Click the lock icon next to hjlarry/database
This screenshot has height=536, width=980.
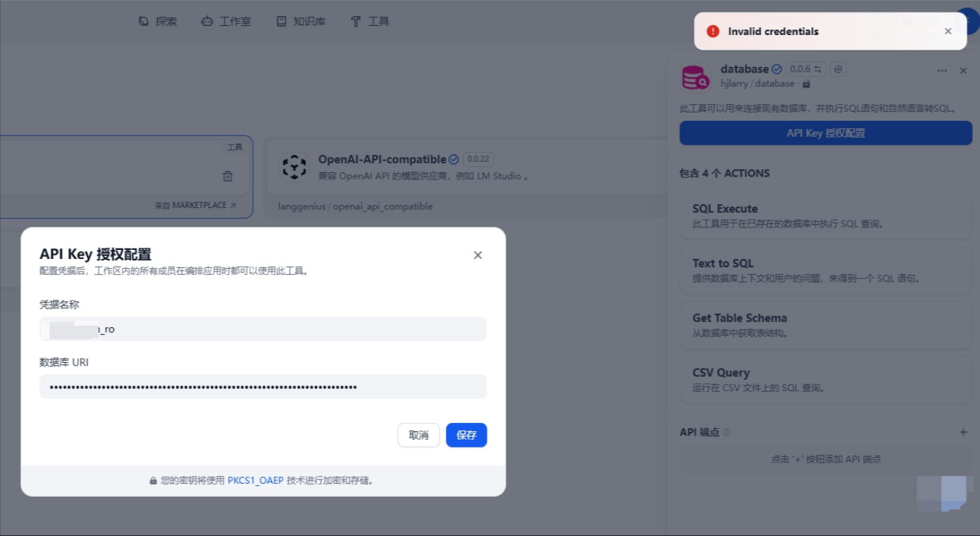click(x=806, y=84)
